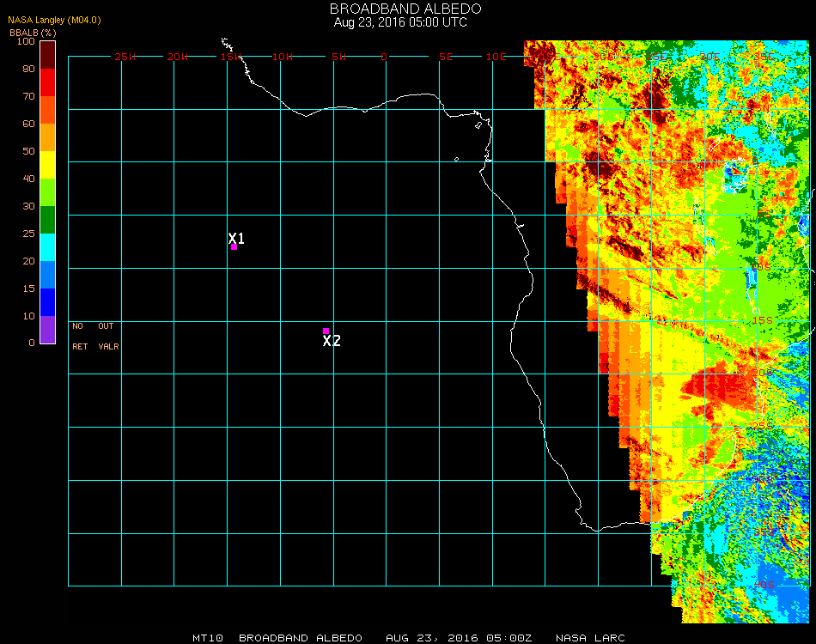Click the '5W' longitude label
The height and width of the screenshot is (644, 816).
[338, 57]
